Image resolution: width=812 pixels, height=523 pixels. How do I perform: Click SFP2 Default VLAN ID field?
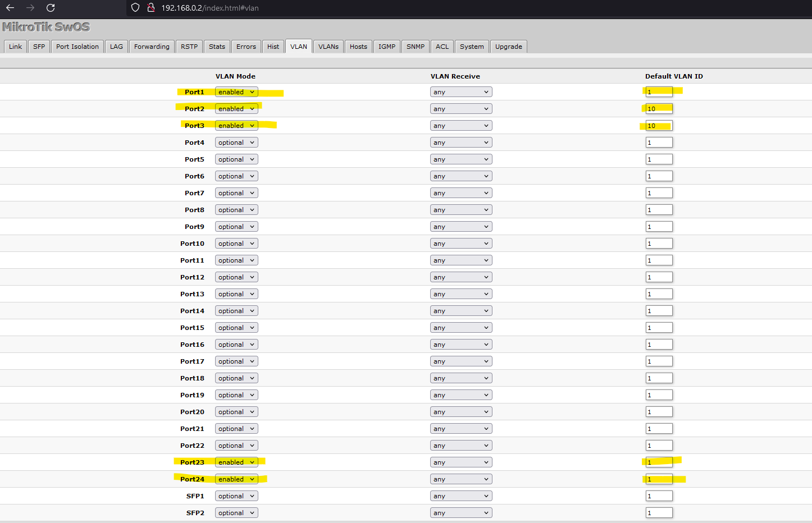click(x=659, y=513)
